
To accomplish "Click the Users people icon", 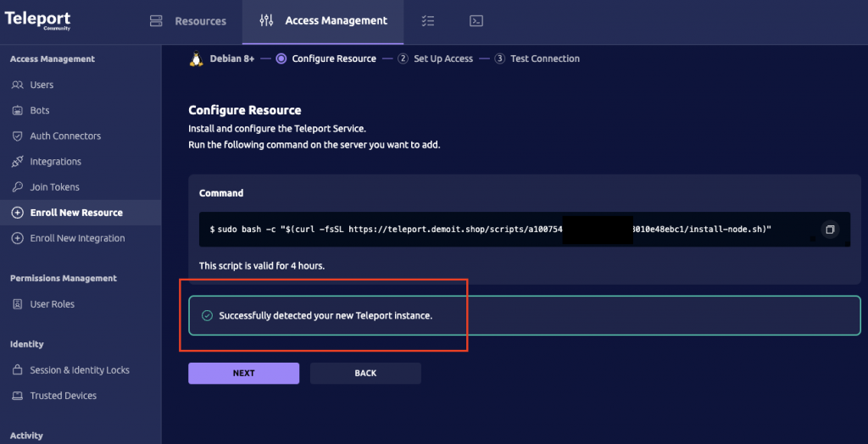I will click(18, 85).
